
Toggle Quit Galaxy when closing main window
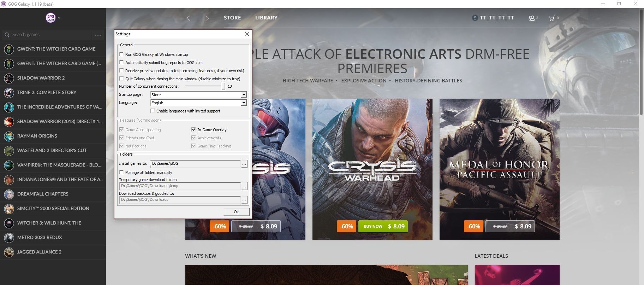pyautogui.click(x=121, y=78)
